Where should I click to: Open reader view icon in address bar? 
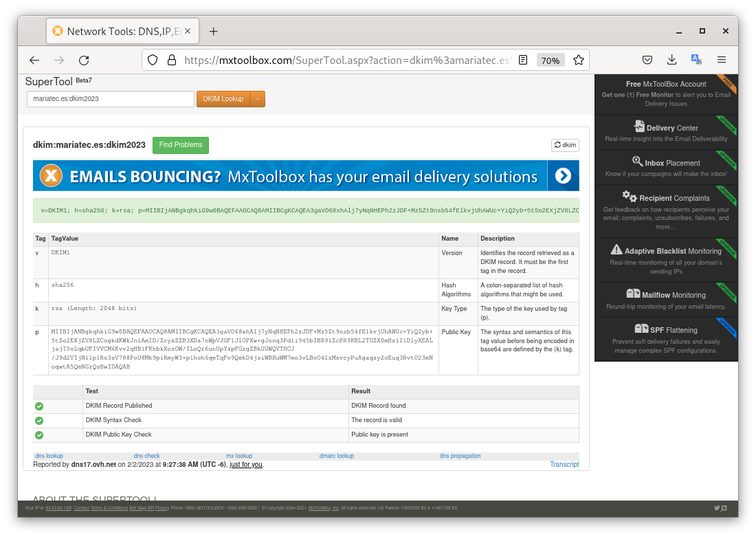(x=523, y=61)
